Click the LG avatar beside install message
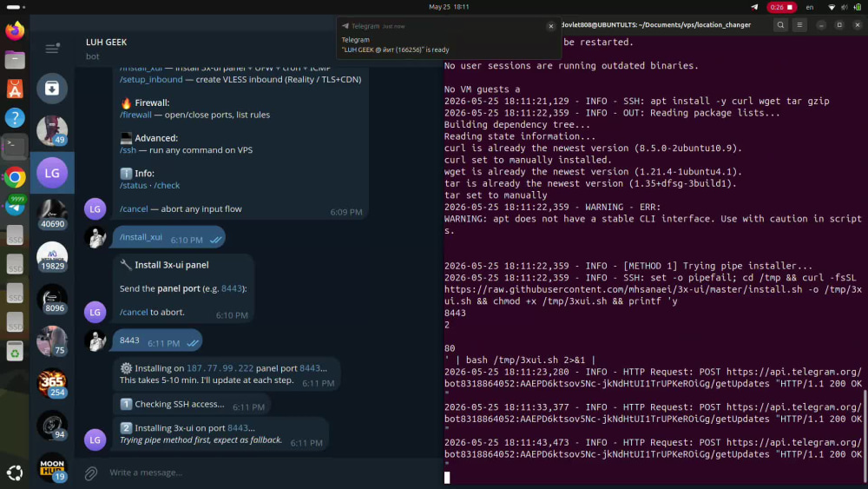868x489 pixels. click(x=95, y=312)
